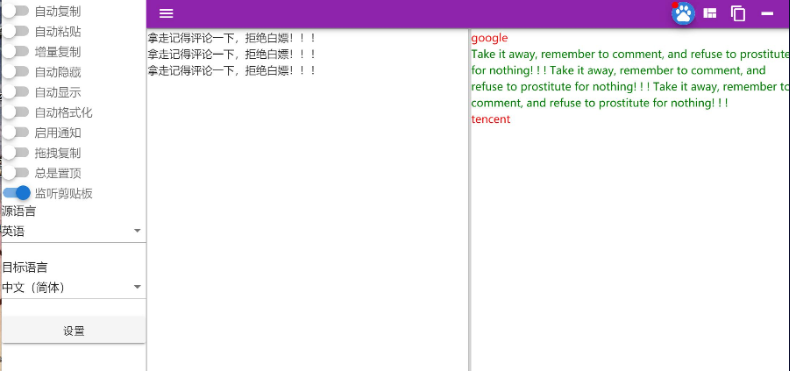Toggle the 自动复制 switch

pyautogui.click(x=16, y=11)
